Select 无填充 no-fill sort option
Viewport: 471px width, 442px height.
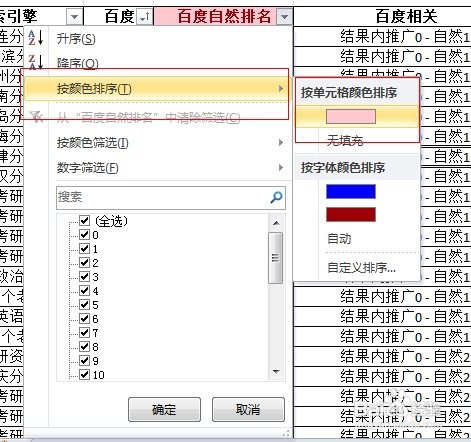pyautogui.click(x=345, y=140)
